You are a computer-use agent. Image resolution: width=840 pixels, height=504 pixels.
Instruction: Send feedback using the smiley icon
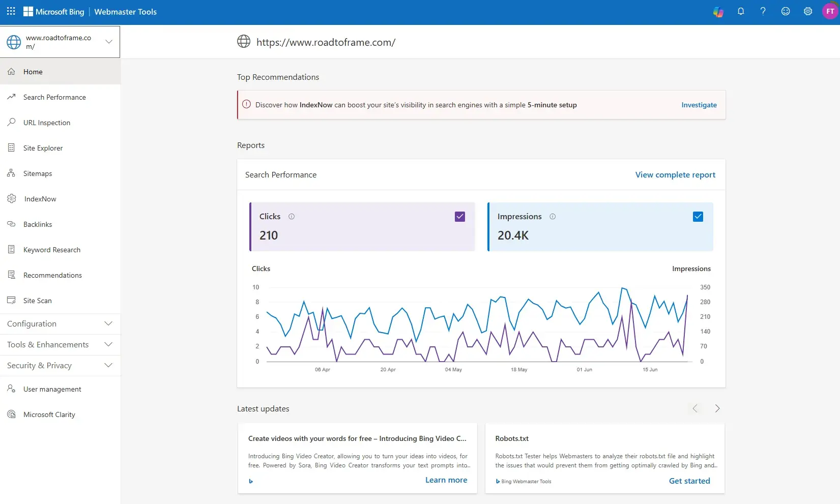(x=785, y=11)
